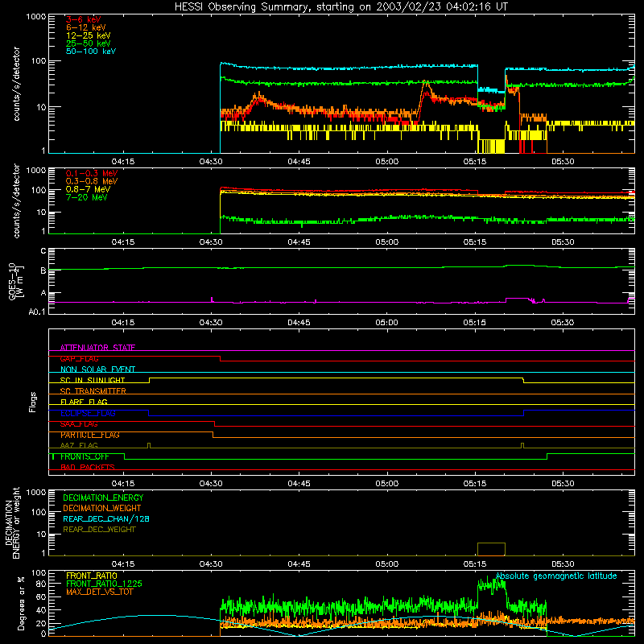Click the 05:15 tick label under the flags panel
The height and width of the screenshot is (644, 644).
coord(475,484)
